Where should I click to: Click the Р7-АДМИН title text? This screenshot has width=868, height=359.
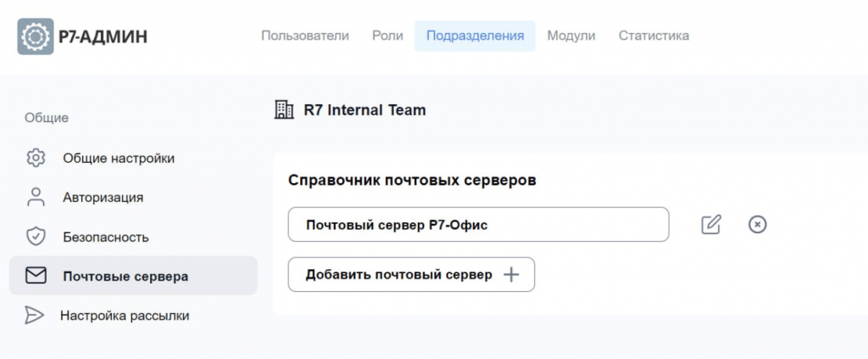pos(103,36)
